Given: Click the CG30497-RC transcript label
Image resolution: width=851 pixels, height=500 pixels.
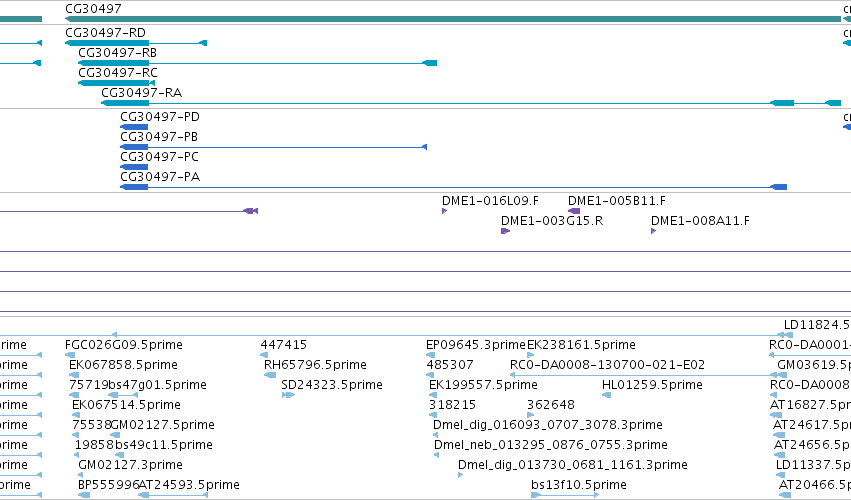Looking at the screenshot, I should point(118,73).
